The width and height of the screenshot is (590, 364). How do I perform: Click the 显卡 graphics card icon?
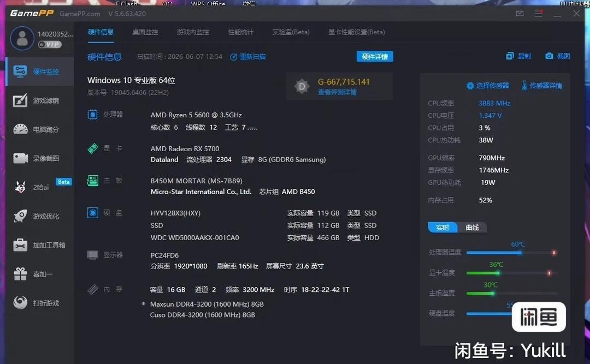(x=92, y=148)
